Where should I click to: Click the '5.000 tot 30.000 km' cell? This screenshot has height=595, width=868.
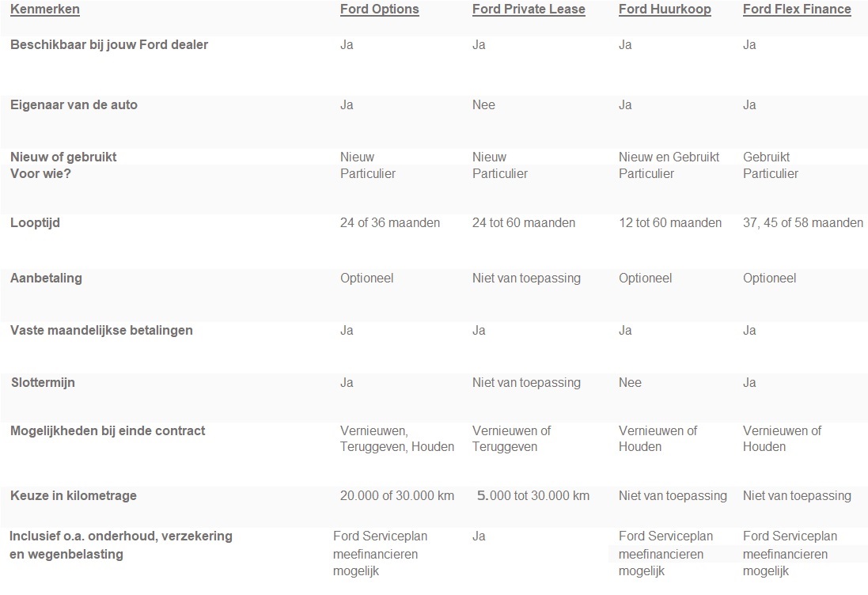[x=533, y=496]
